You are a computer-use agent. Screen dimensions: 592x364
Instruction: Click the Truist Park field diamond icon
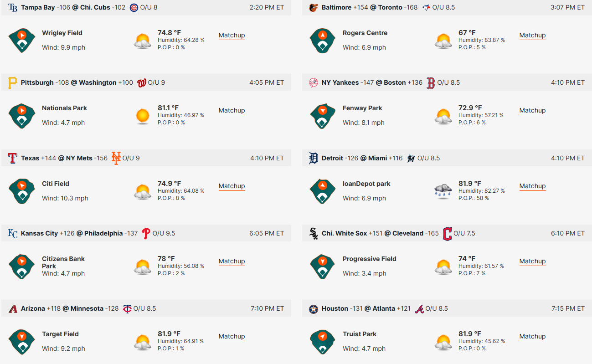point(322,342)
